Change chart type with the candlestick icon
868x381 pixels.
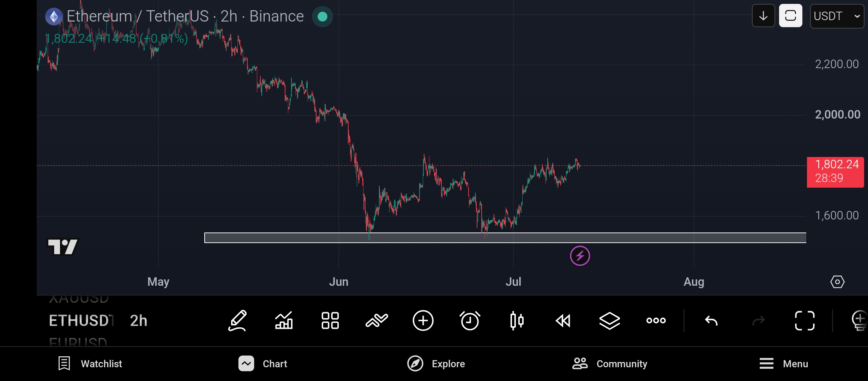click(x=517, y=321)
